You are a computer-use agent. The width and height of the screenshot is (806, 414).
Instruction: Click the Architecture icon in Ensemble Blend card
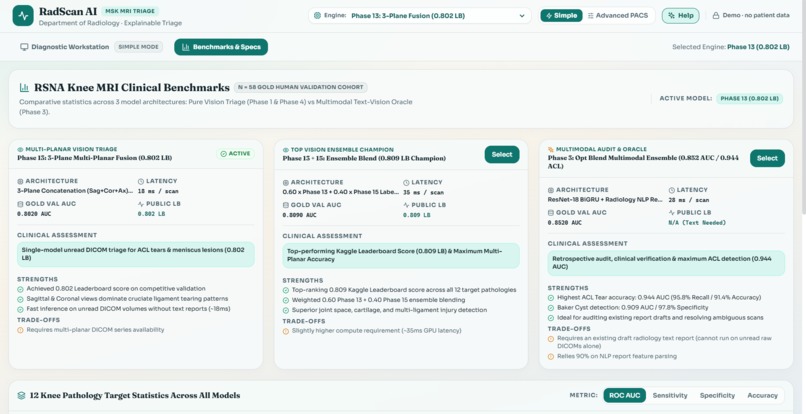(286, 183)
